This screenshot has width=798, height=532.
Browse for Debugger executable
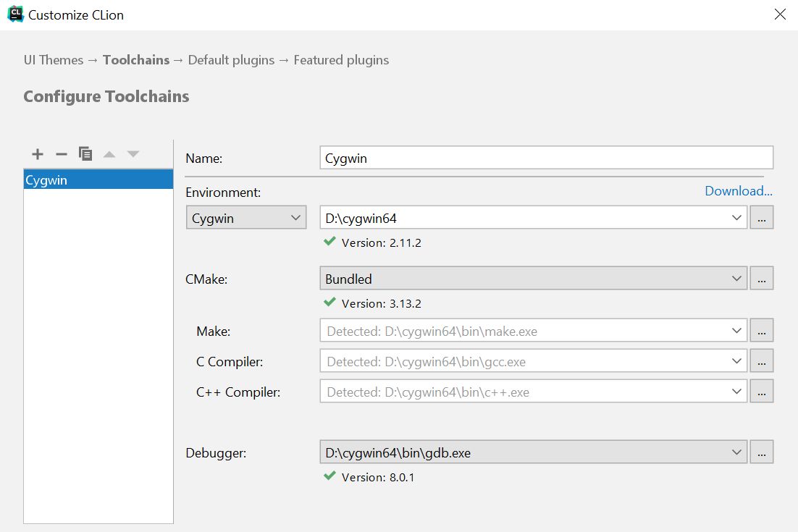coord(762,452)
